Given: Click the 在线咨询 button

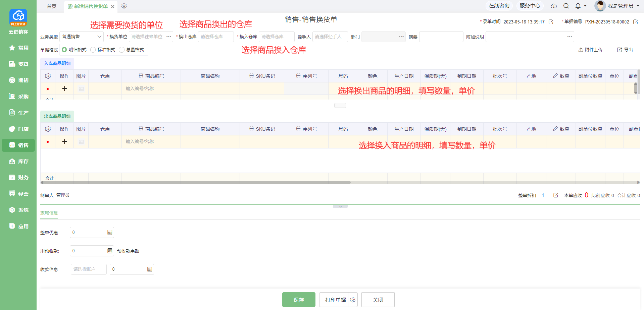Looking at the screenshot, I should pyautogui.click(x=499, y=6).
